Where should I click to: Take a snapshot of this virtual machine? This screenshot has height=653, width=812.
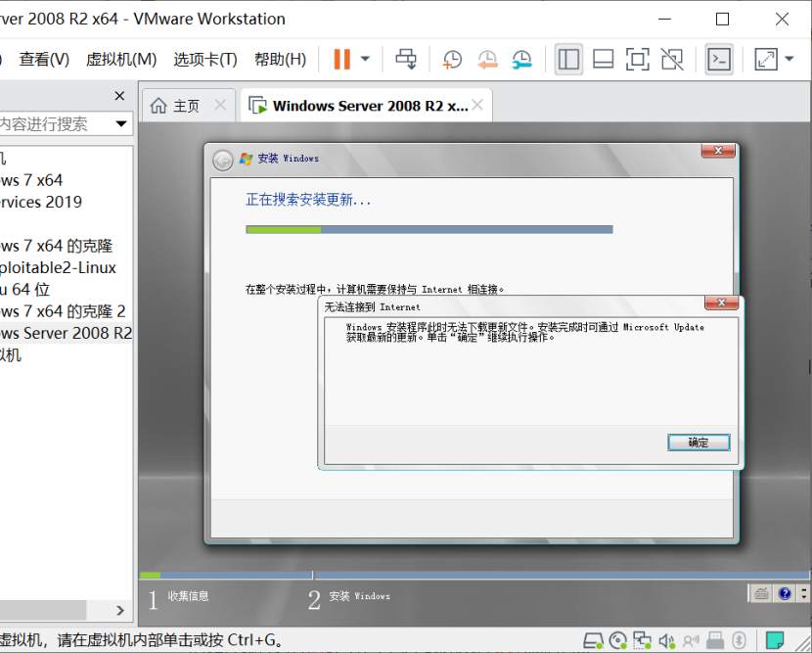(452, 59)
